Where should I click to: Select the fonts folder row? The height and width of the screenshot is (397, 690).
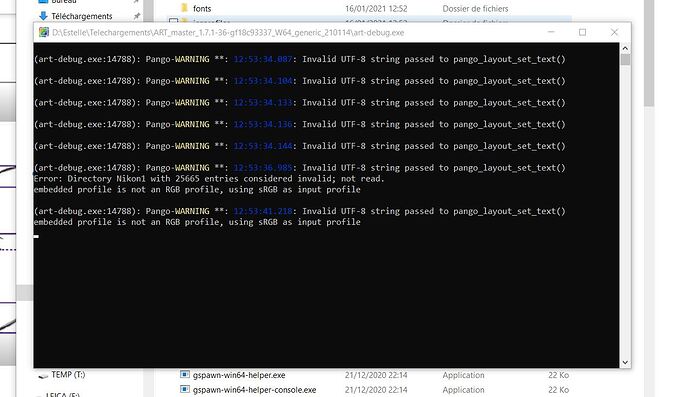pos(370,8)
